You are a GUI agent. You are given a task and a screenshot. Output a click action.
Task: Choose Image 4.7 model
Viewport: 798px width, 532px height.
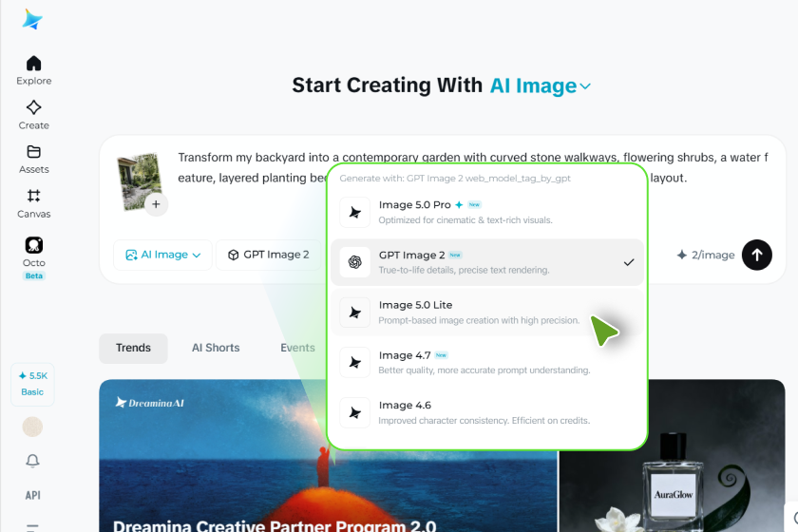pyautogui.click(x=487, y=362)
